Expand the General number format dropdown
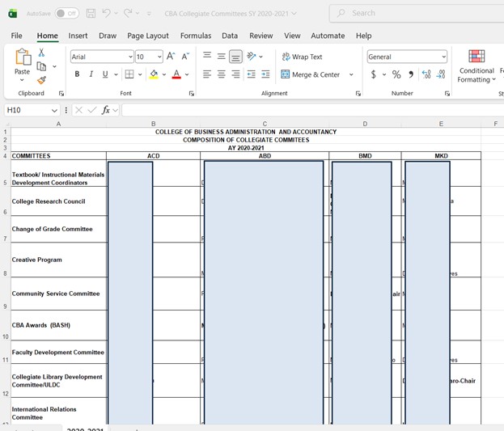The width and height of the screenshot is (504, 431). (x=443, y=57)
